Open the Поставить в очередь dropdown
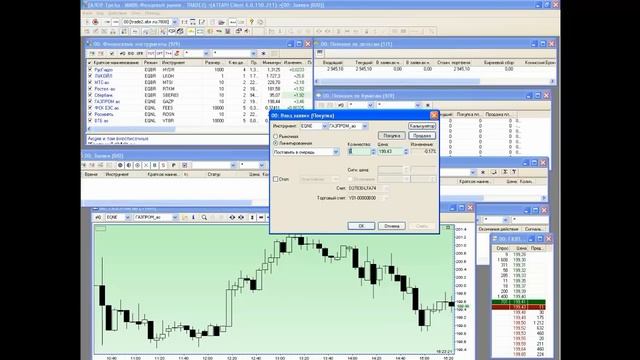Viewport: 640px width, 360px height. (336, 152)
